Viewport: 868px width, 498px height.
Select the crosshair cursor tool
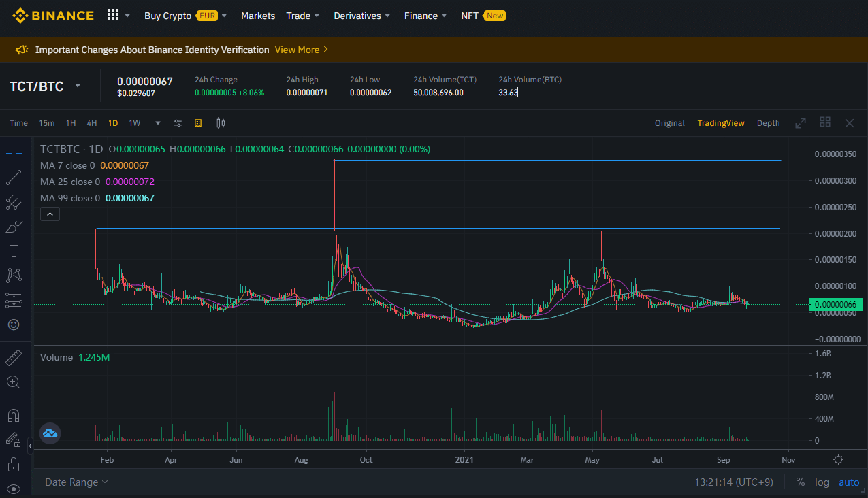click(13, 154)
